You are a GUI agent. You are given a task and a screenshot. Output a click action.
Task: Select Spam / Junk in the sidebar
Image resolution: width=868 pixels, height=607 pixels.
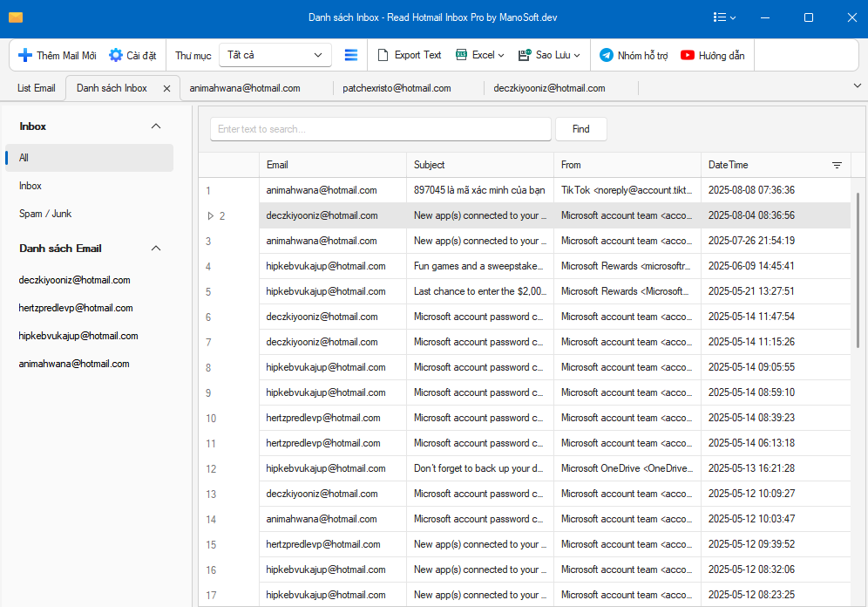44,214
